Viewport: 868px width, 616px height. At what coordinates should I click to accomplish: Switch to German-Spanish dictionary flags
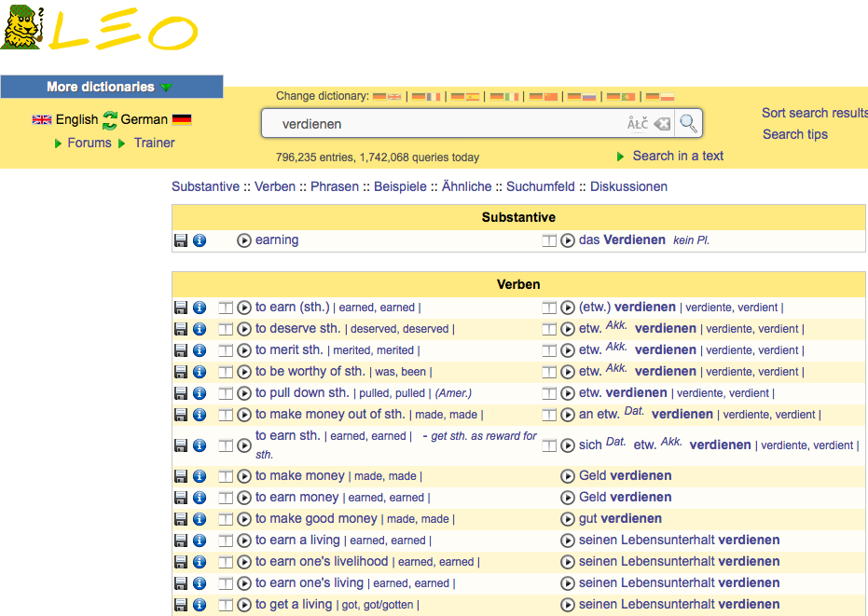pyautogui.click(x=463, y=94)
